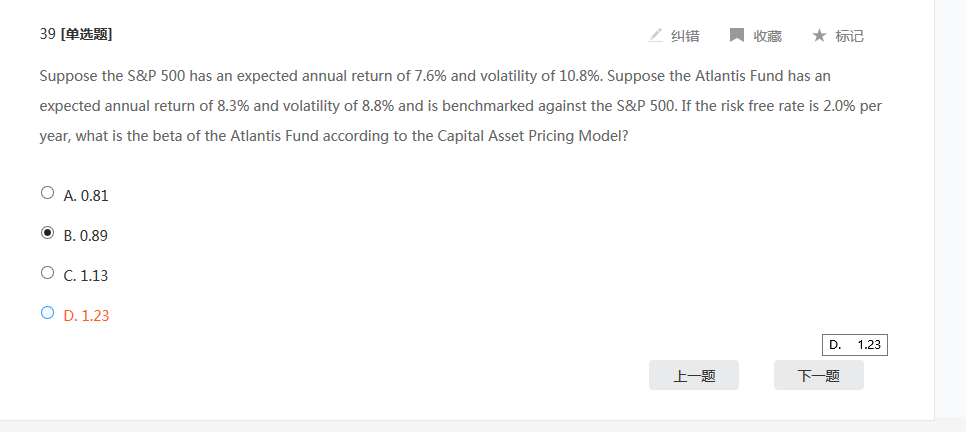
Task: Click the 纠错 text label
Action: [685, 36]
